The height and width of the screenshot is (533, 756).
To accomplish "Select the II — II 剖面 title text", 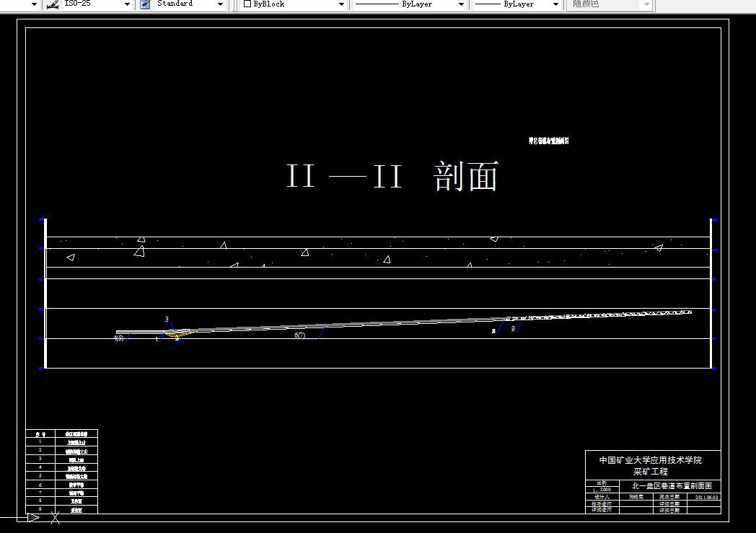I will coord(392,177).
